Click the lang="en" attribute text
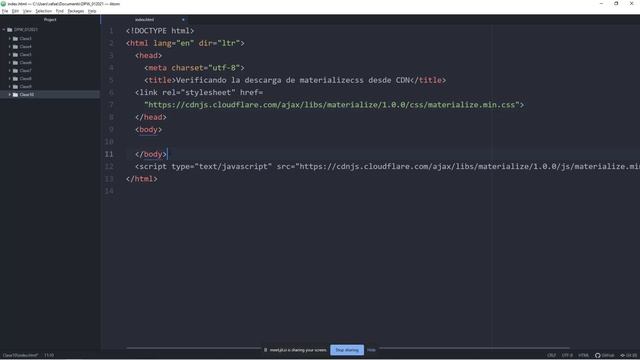This screenshot has width=640, height=360. pos(173,43)
